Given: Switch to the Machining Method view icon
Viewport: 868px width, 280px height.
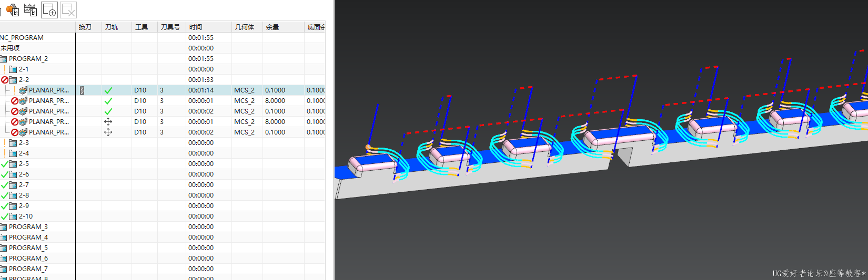Looking at the screenshot, I should 31,9.
